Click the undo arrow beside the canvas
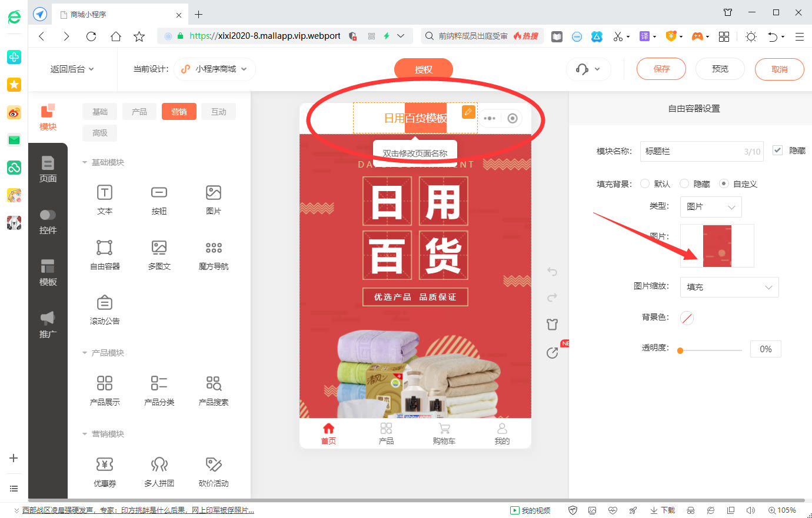This screenshot has width=812, height=518. 552,271
